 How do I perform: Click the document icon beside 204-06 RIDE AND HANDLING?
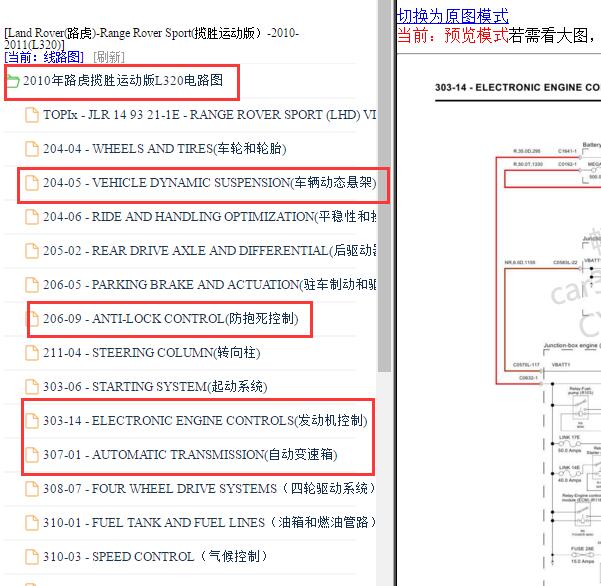[32, 217]
